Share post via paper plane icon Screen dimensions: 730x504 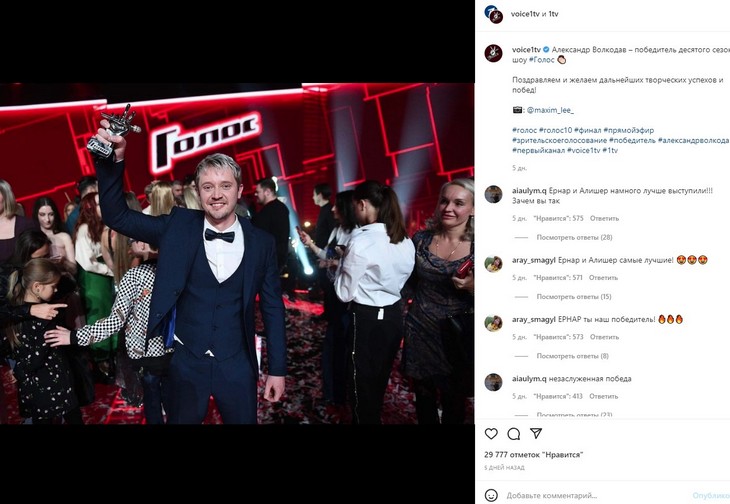pos(536,434)
